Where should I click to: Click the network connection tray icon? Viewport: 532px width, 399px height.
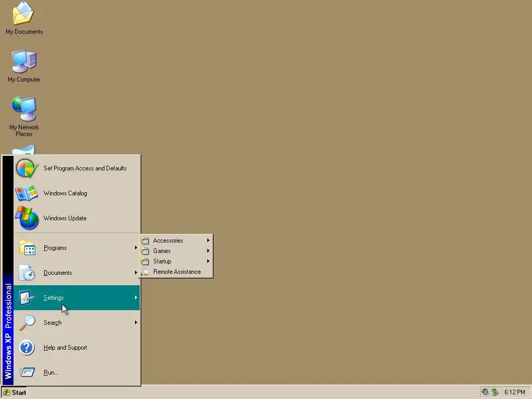click(x=495, y=392)
